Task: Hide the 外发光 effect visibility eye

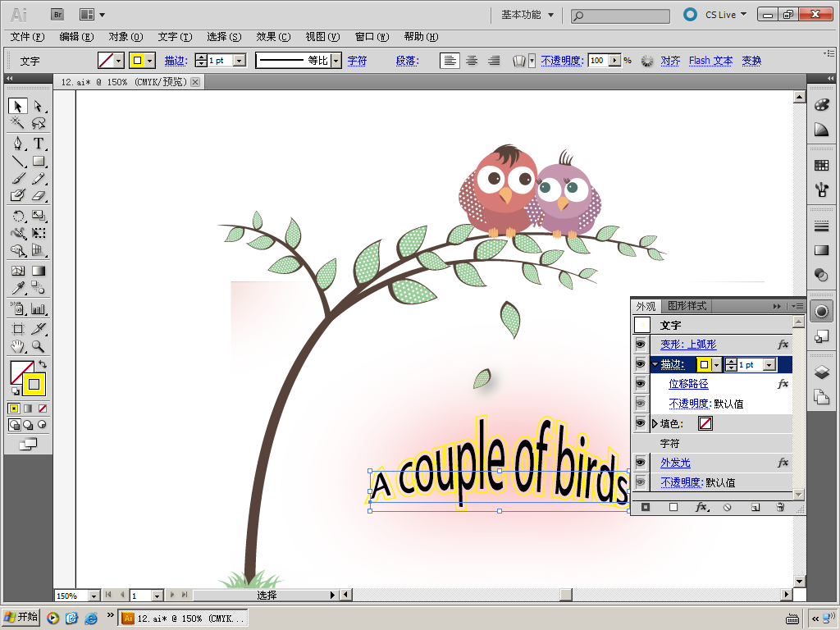Action: (641, 463)
